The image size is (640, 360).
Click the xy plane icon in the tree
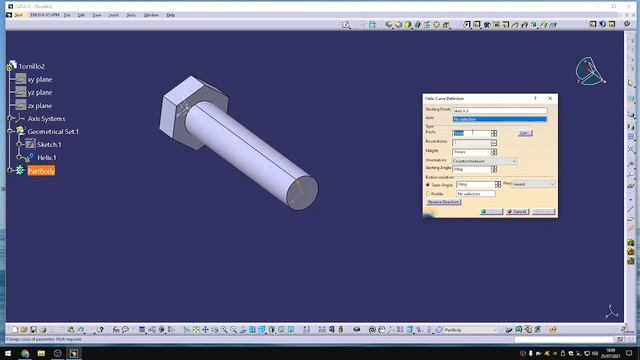pos(21,79)
